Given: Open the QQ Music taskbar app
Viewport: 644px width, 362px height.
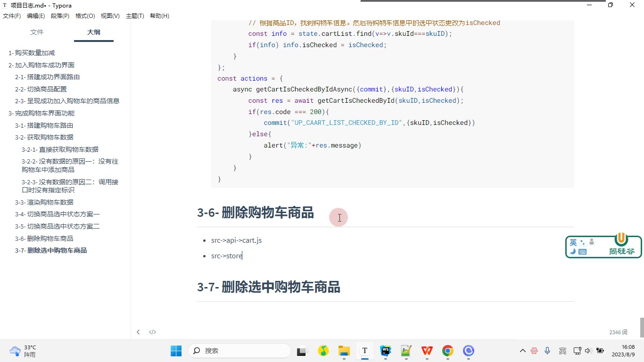Looking at the screenshot, I should 323,351.
